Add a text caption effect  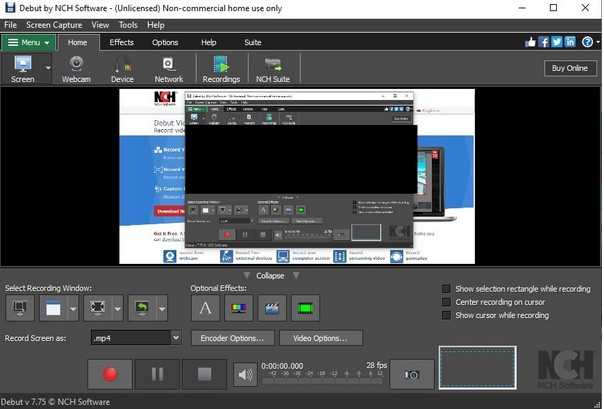206,308
